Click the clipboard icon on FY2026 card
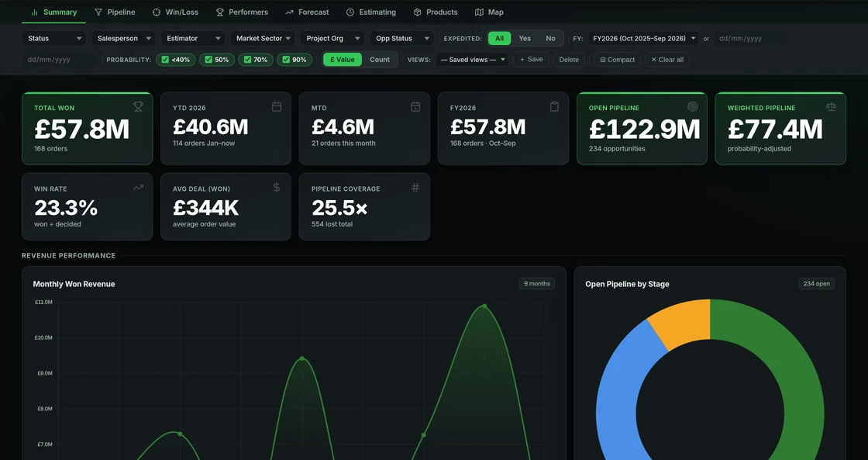The width and height of the screenshot is (868, 460). (x=554, y=106)
